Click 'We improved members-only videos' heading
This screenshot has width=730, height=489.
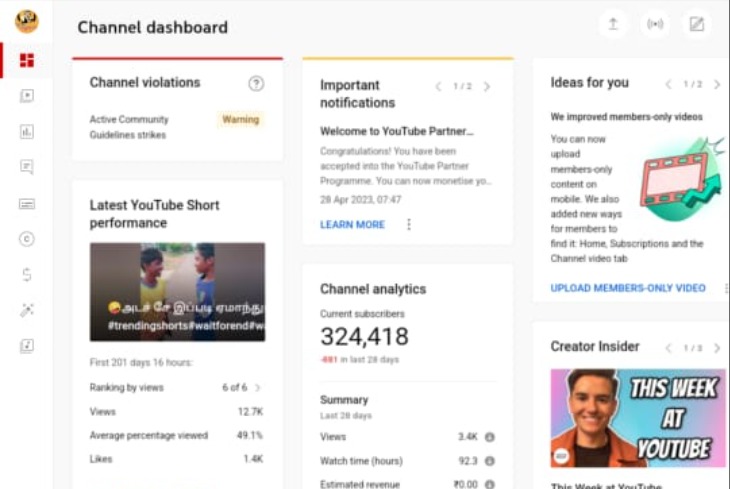pos(627,117)
